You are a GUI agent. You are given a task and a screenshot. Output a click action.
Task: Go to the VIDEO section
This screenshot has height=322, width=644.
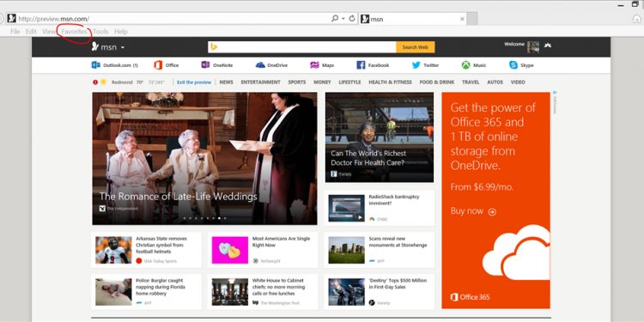(518, 82)
